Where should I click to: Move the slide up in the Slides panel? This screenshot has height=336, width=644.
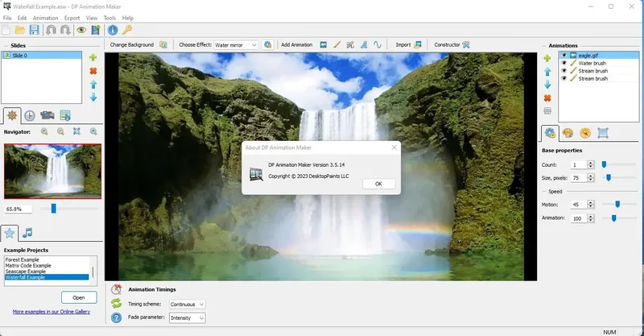tap(93, 84)
